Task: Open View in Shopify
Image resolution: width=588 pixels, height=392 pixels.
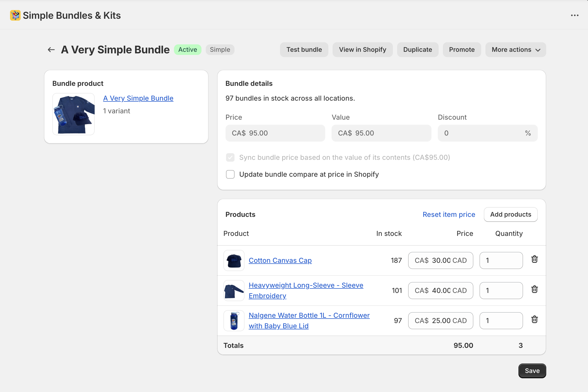Action: 362,50
